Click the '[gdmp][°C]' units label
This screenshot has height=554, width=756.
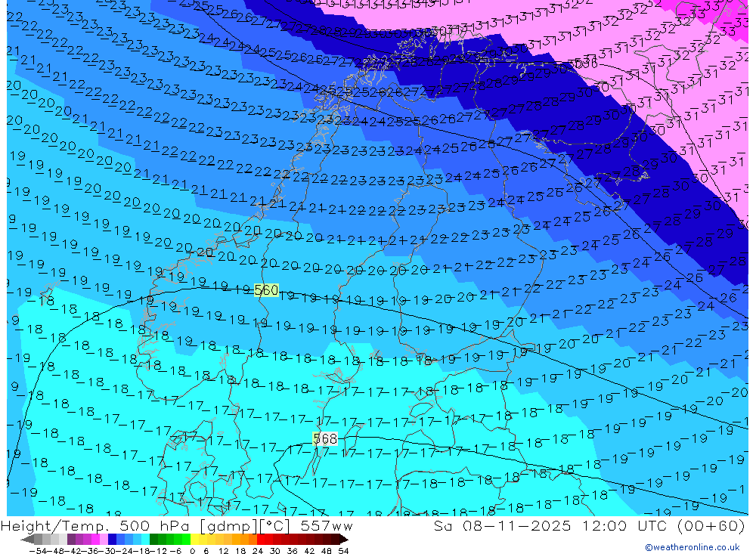[245, 525]
